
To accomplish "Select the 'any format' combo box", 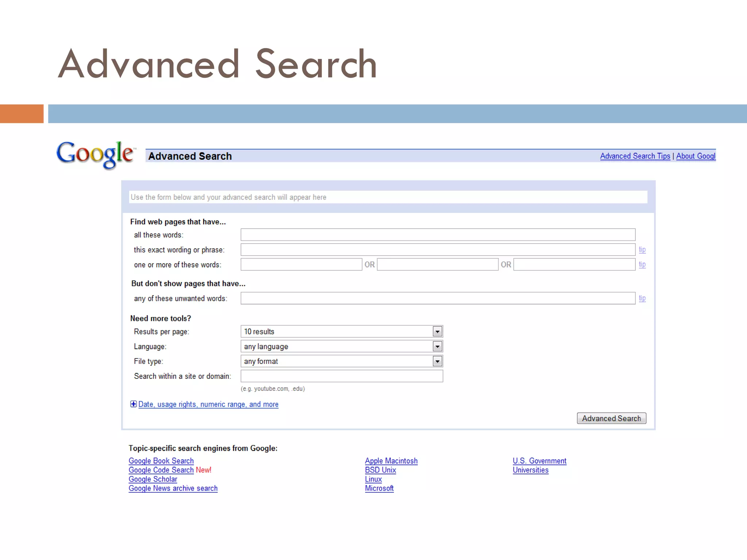I will (x=342, y=361).
